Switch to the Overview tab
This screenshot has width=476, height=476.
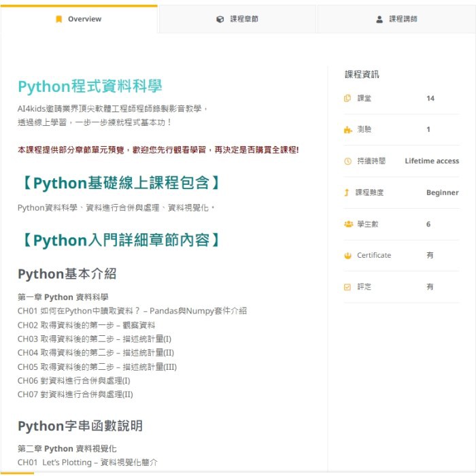click(79, 19)
